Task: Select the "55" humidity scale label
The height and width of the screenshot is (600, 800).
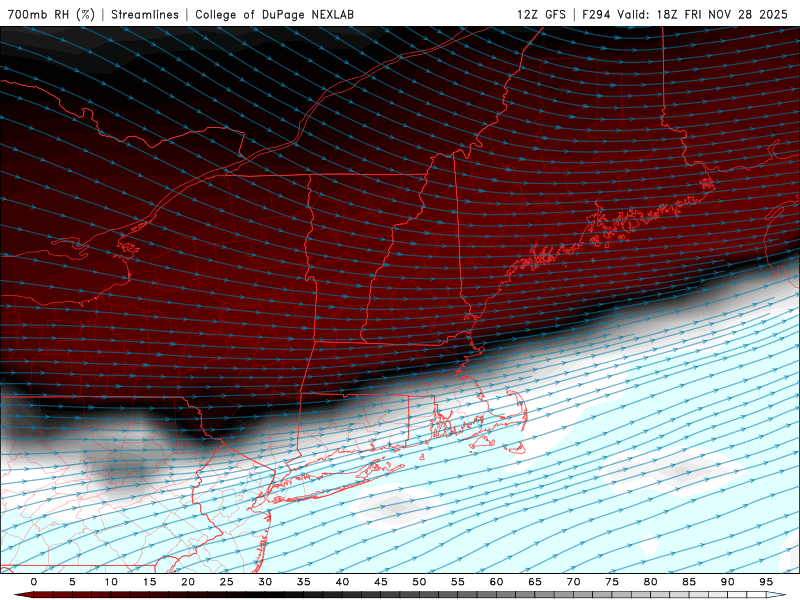Action: (x=458, y=582)
